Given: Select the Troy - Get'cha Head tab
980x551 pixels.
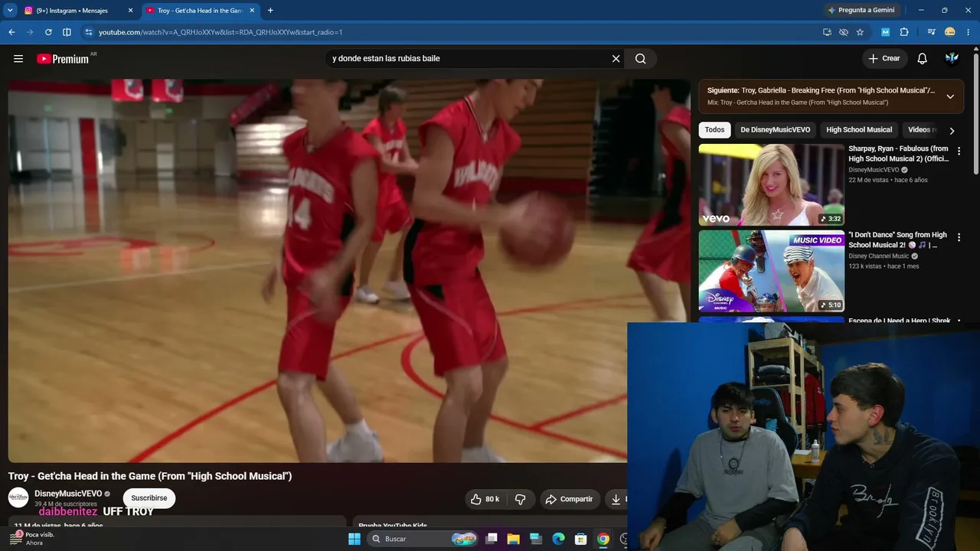Looking at the screenshot, I should click(x=200, y=11).
